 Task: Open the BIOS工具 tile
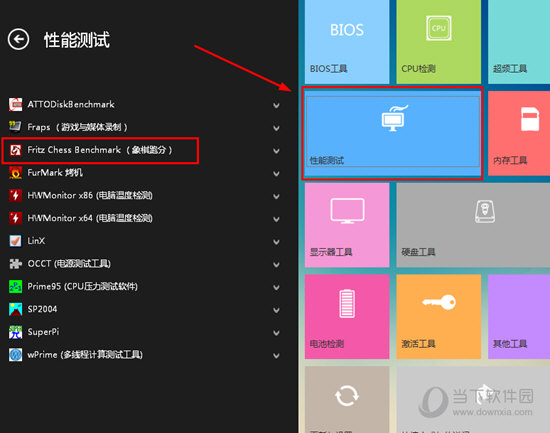(x=347, y=41)
